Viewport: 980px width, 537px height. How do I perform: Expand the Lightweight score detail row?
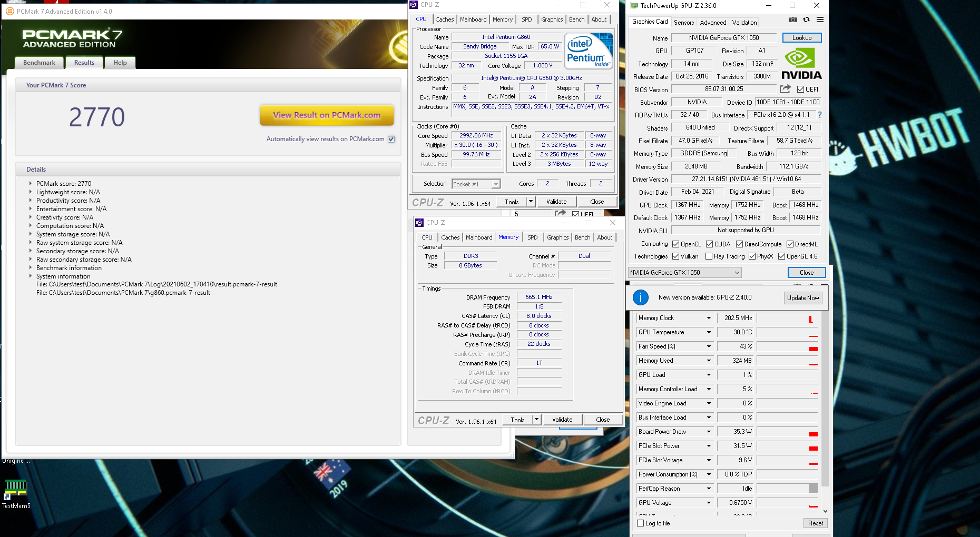coord(30,192)
